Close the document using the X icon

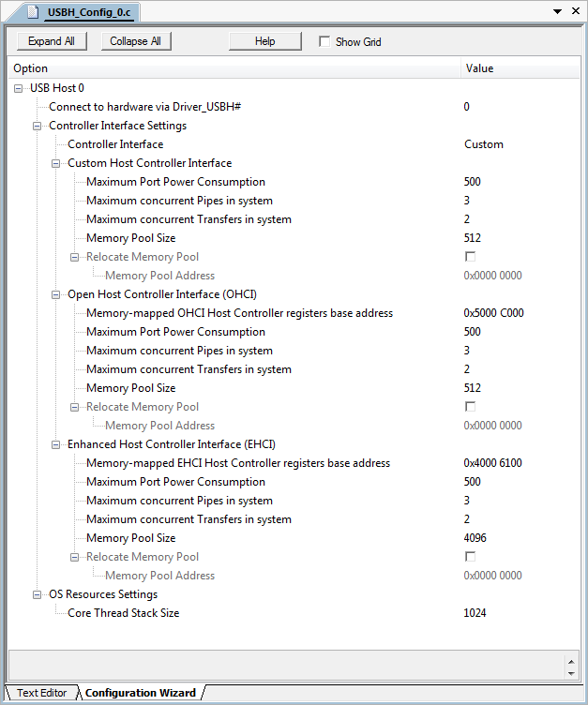click(x=576, y=12)
